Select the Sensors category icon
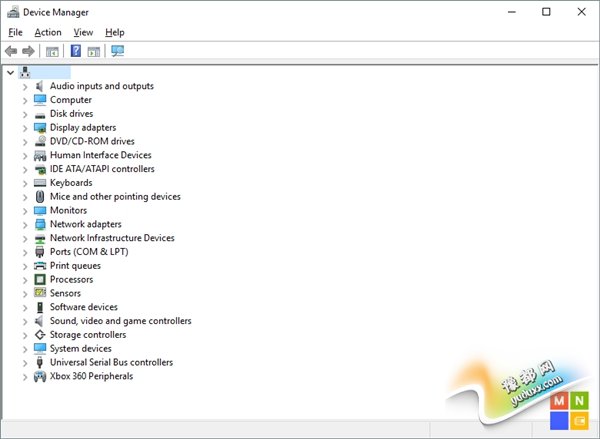Screen dimensions: 600x439 click(40, 294)
